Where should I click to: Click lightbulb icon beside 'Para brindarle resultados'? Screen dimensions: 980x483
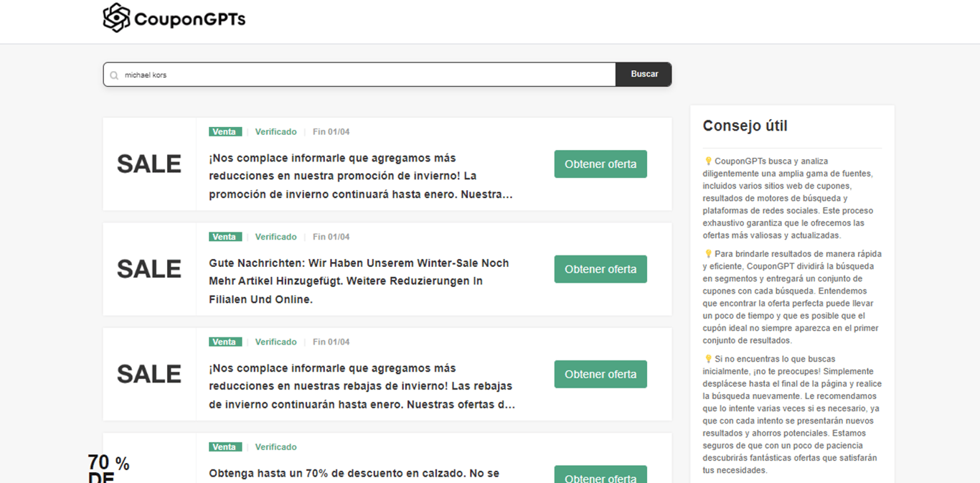[x=708, y=254]
